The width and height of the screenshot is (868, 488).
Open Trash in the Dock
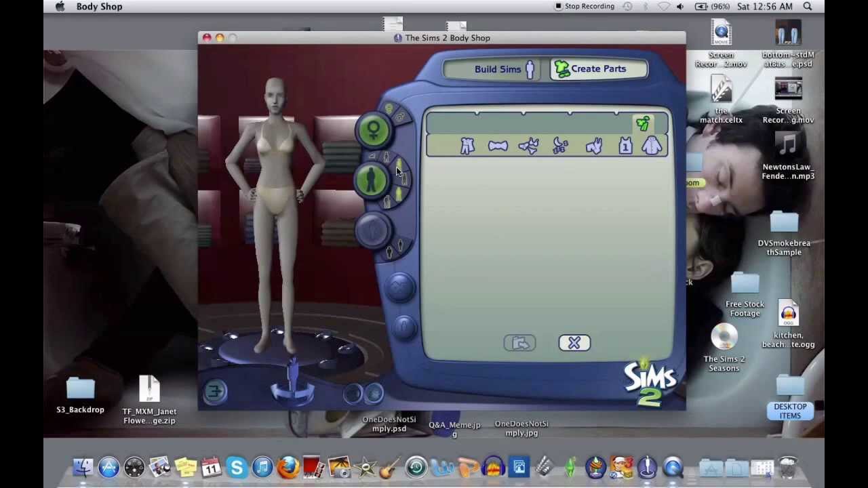tap(787, 468)
